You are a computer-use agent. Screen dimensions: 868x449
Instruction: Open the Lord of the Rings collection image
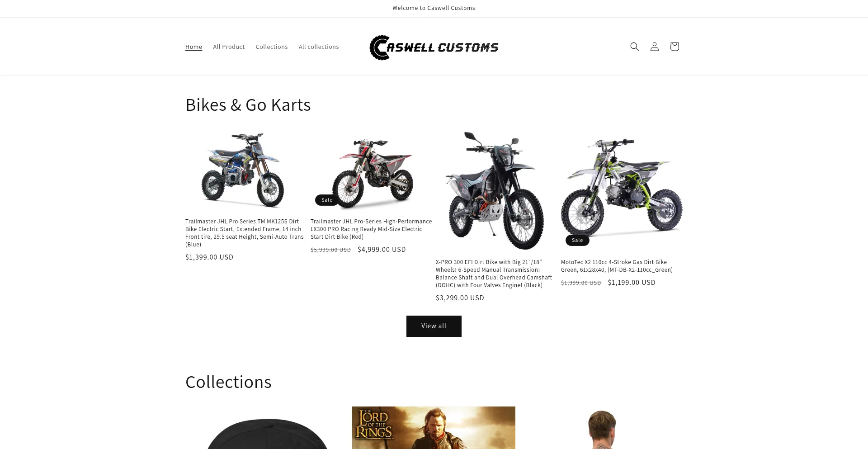click(434, 428)
